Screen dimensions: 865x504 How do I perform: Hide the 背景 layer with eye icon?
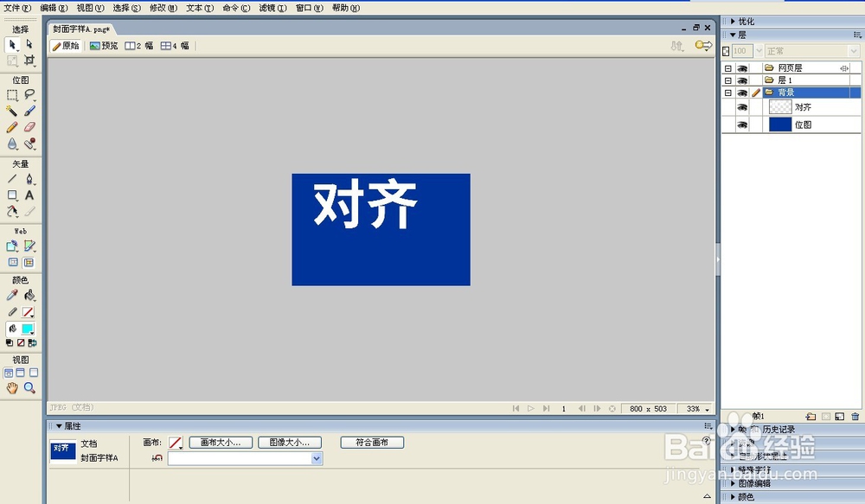(742, 93)
